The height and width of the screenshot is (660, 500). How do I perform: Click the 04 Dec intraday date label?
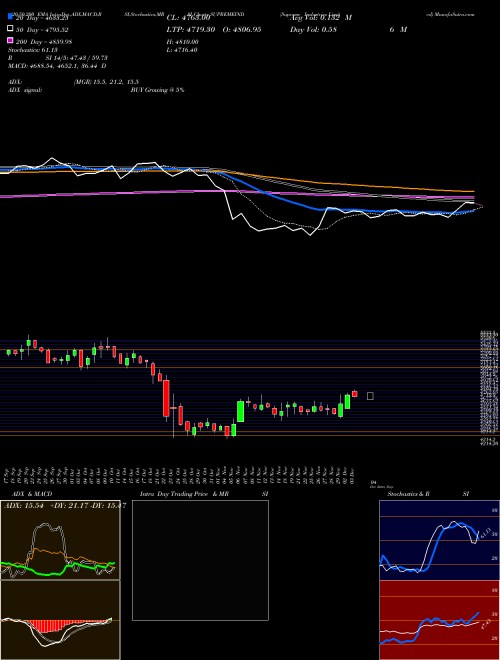[381, 484]
